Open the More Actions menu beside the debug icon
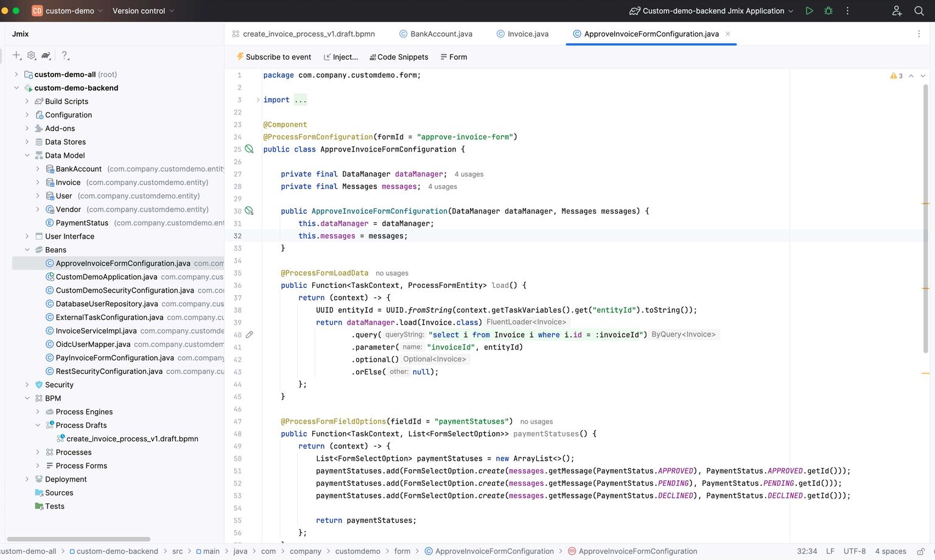The width and height of the screenshot is (935, 560). 847,11
